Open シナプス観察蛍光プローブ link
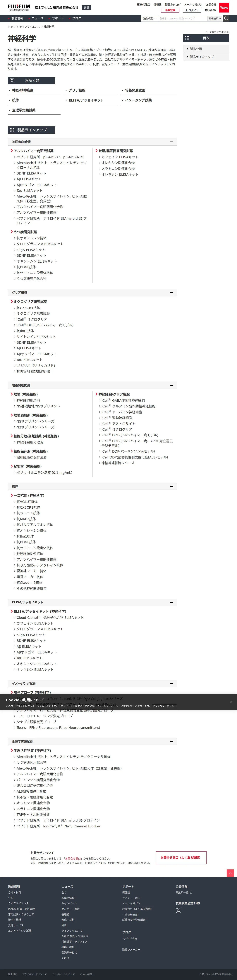Screen dimensions: 237x980 36,722
